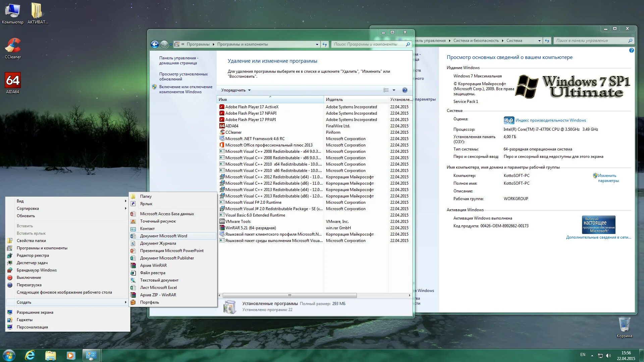
Task: Select VMware Tools from programs list
Action: tap(238, 221)
